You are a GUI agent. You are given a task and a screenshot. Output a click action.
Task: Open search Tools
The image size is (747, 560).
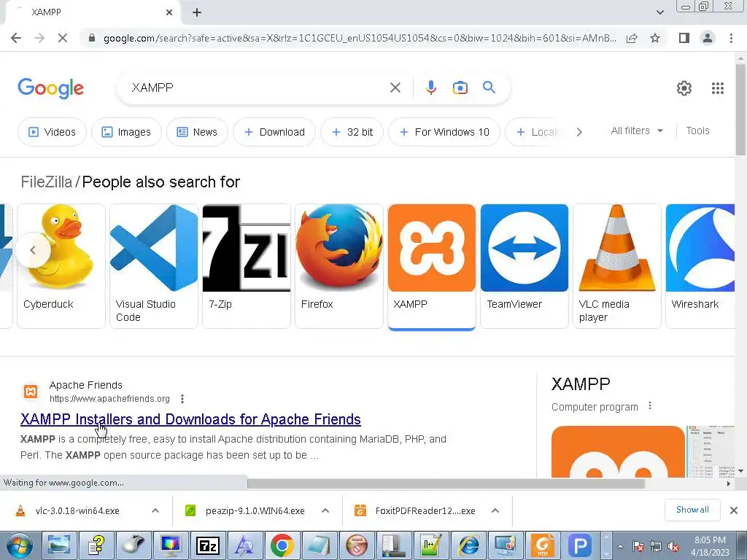coord(697,131)
